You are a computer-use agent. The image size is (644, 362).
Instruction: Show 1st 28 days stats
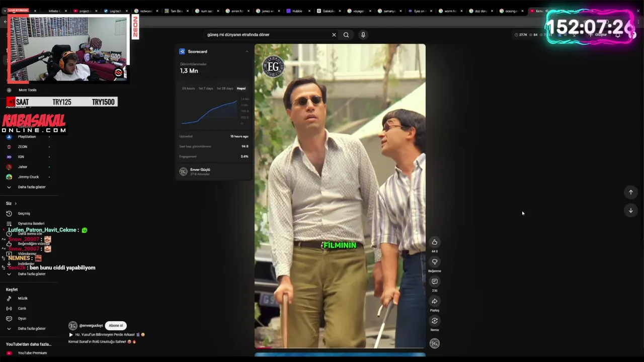click(224, 88)
